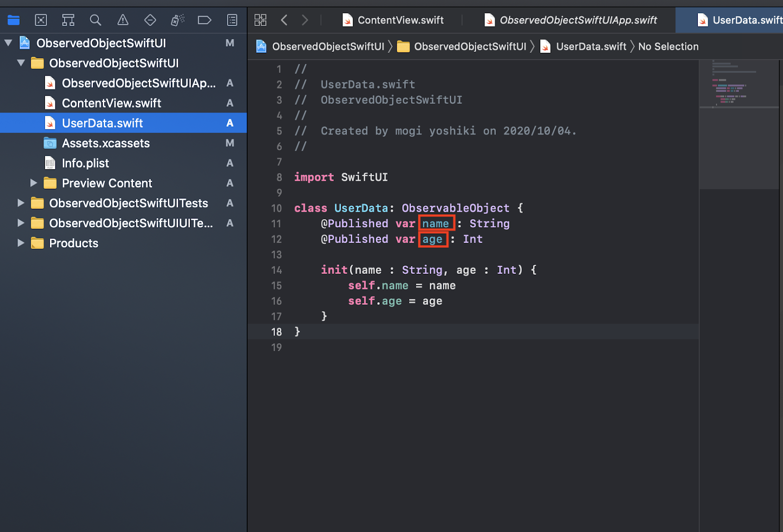Open the related items grid menu

click(260, 20)
